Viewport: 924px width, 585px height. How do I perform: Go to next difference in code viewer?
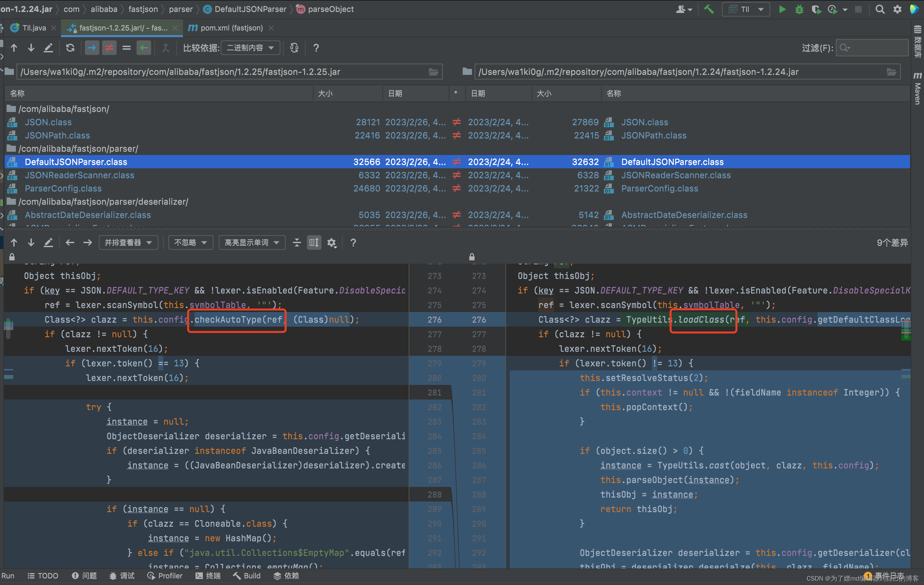pyautogui.click(x=31, y=242)
